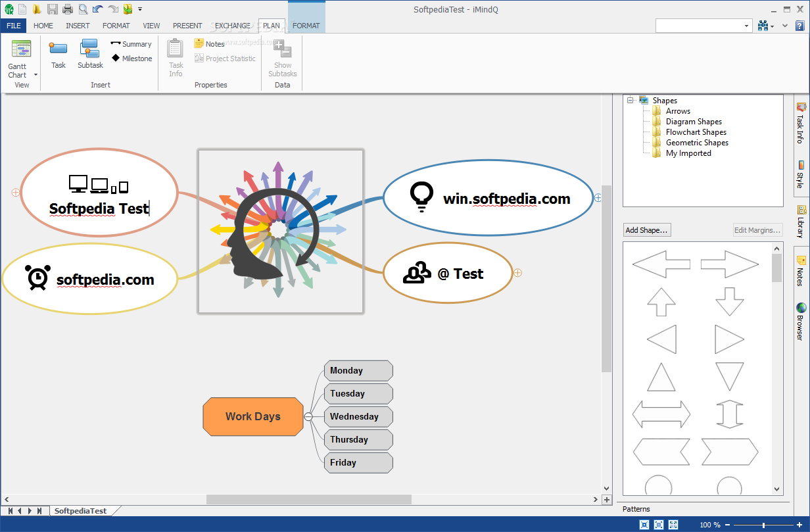Click the new document icon
The height and width of the screenshot is (532, 810).
pyautogui.click(x=22, y=9)
